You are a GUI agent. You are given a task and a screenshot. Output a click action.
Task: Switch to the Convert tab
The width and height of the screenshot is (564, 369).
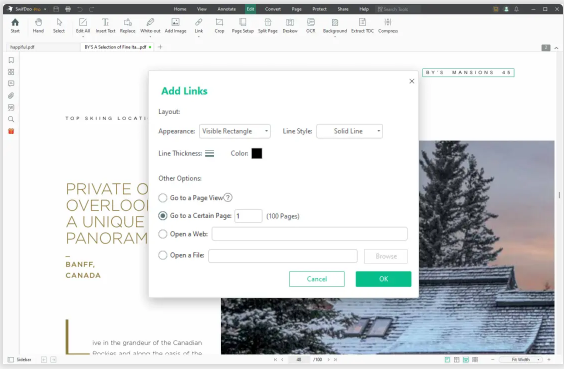[273, 9]
